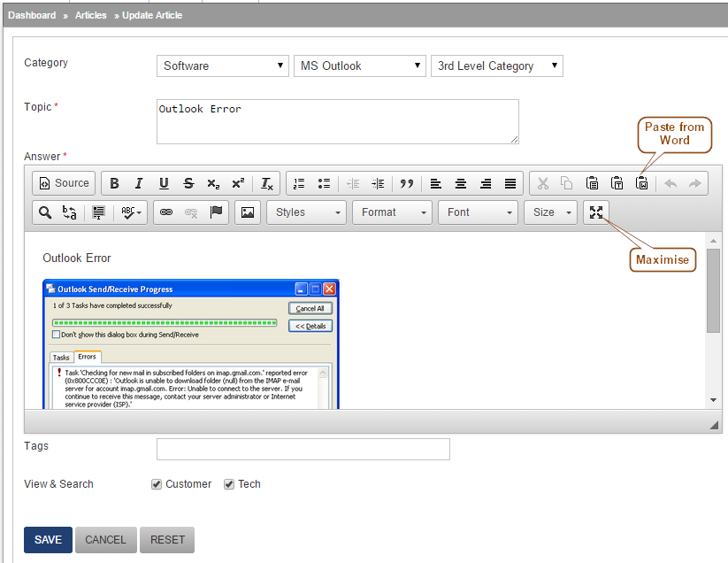Align text left

pyautogui.click(x=435, y=183)
